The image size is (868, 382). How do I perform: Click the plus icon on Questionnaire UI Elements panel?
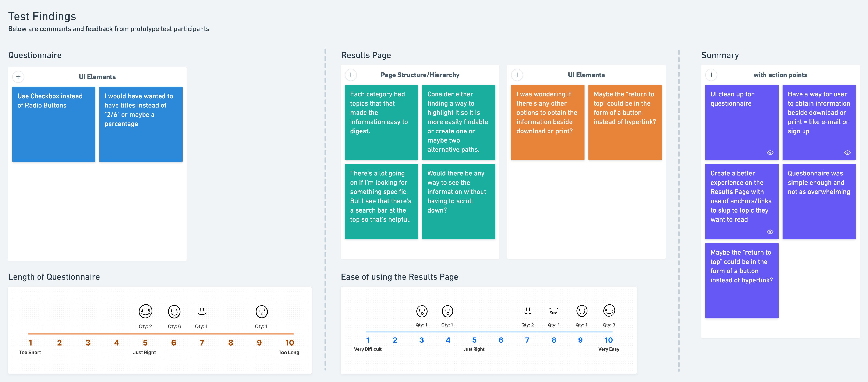pos(18,77)
